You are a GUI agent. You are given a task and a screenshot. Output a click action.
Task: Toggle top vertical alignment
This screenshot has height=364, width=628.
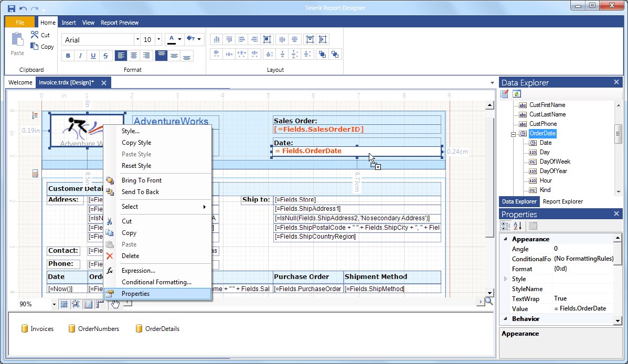coord(161,56)
